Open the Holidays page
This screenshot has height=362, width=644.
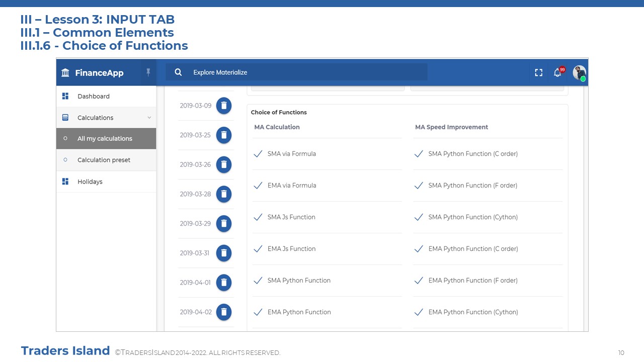pos(90,182)
